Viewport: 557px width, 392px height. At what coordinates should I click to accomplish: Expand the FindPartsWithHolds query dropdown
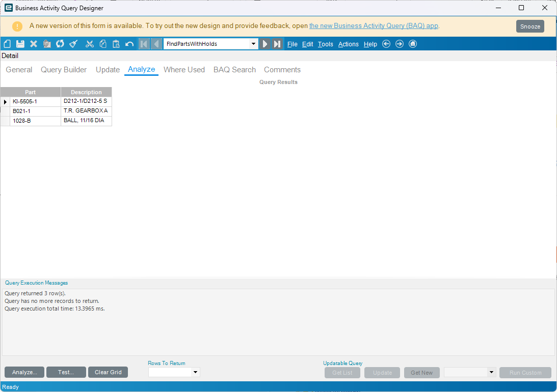coord(253,44)
